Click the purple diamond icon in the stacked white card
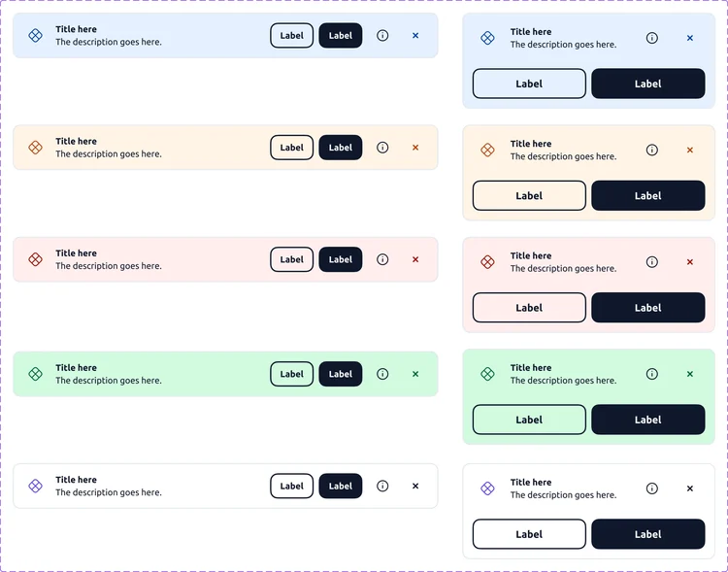 click(487, 488)
